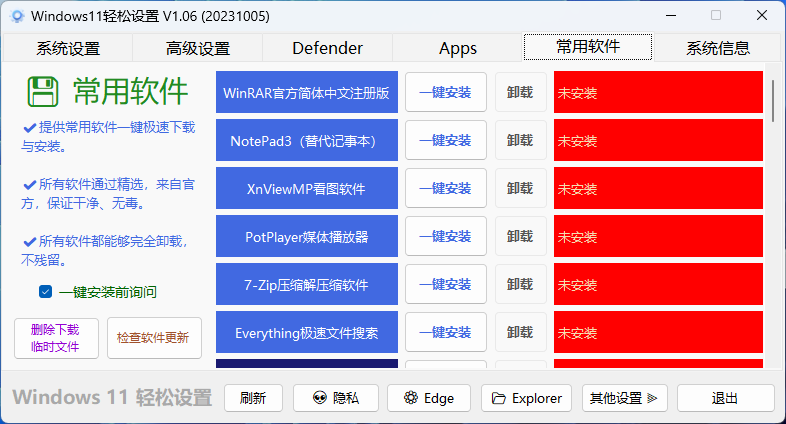Click the Everything极速文件搜索 label
Screen dimensions: 786x424
click(x=307, y=332)
